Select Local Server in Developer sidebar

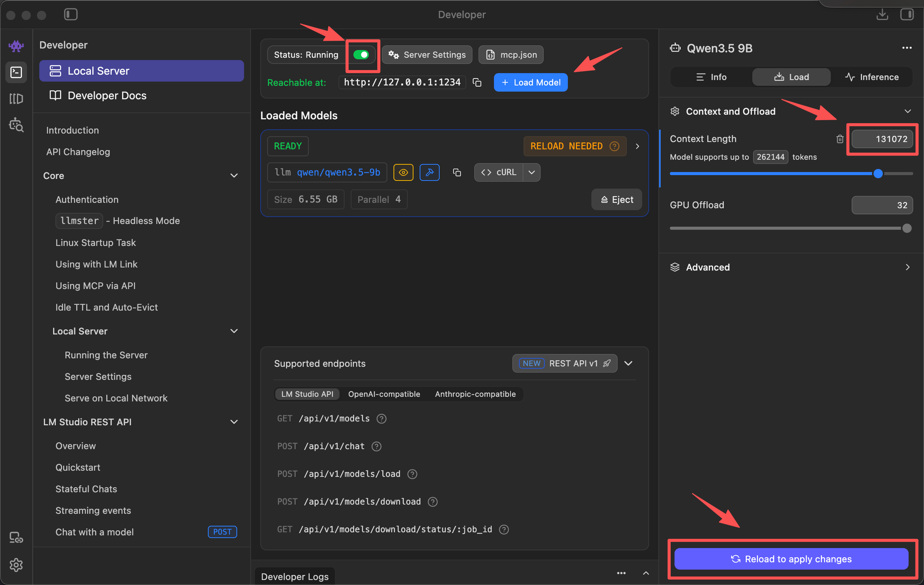(x=141, y=71)
